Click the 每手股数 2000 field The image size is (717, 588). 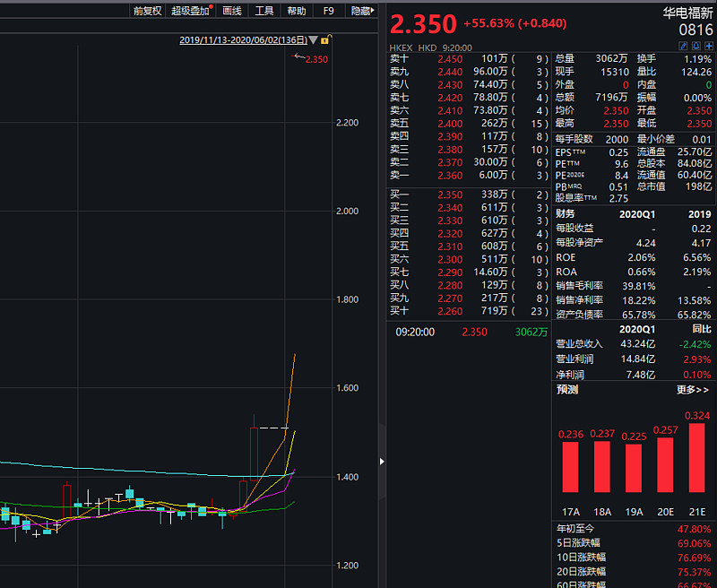[x=592, y=139]
